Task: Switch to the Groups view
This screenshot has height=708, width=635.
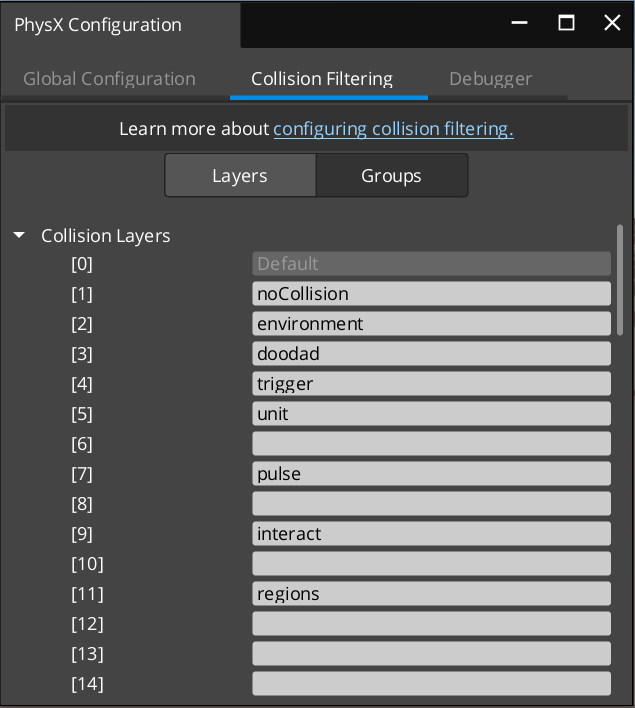Action: point(391,175)
